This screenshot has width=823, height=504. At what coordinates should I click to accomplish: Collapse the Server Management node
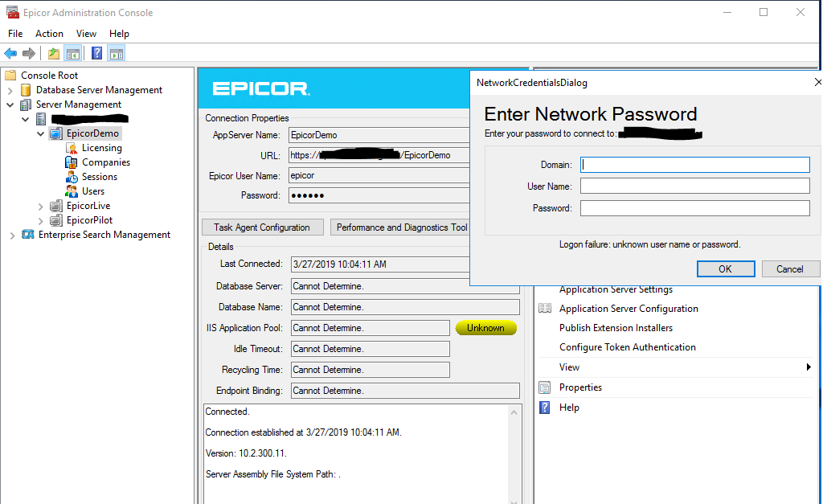[10, 104]
